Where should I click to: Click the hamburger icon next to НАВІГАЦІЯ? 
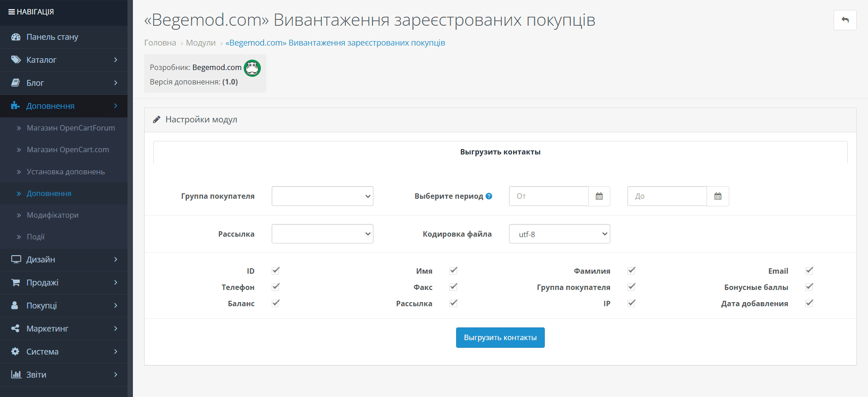click(x=11, y=12)
